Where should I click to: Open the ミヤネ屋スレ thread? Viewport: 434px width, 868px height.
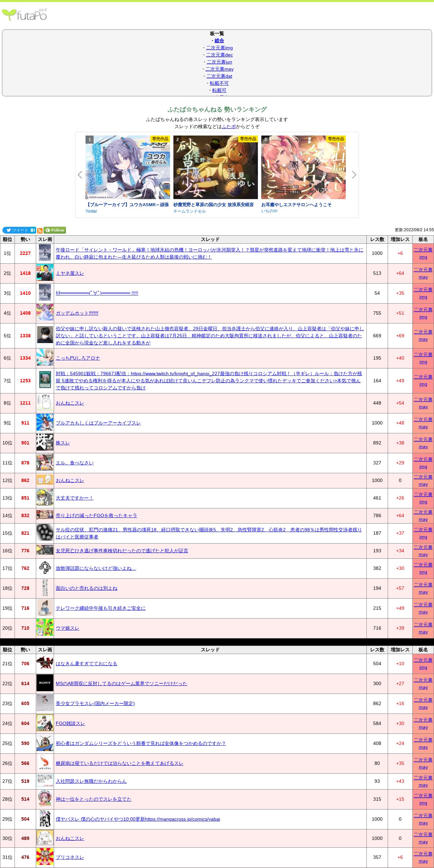coord(70,273)
